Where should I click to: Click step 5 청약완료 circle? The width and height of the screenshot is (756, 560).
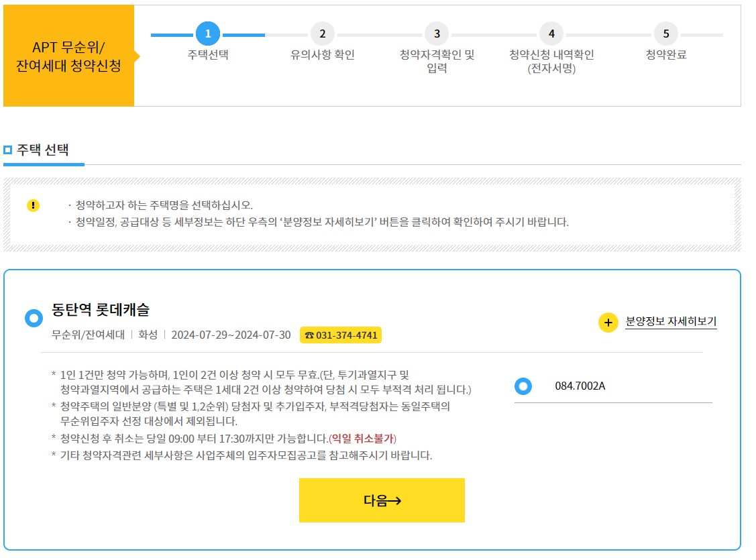tap(666, 34)
